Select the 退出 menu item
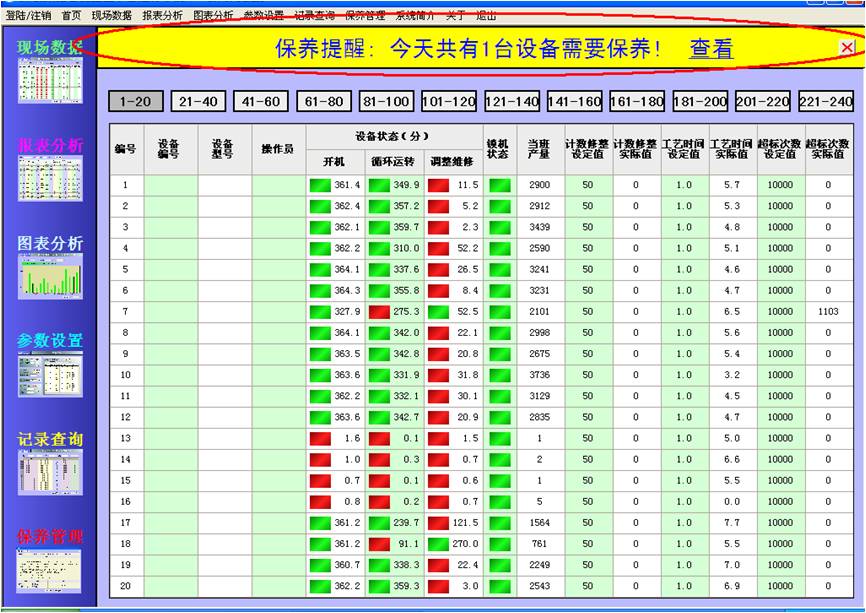This screenshot has height=613, width=866. pos(486,16)
